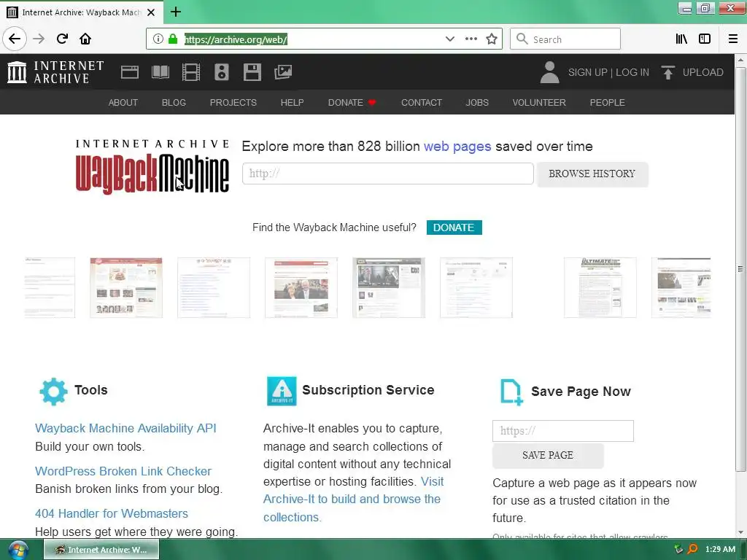Image resolution: width=747 pixels, height=560 pixels.
Task: Open the Firefox Library icon
Action: tap(681, 39)
